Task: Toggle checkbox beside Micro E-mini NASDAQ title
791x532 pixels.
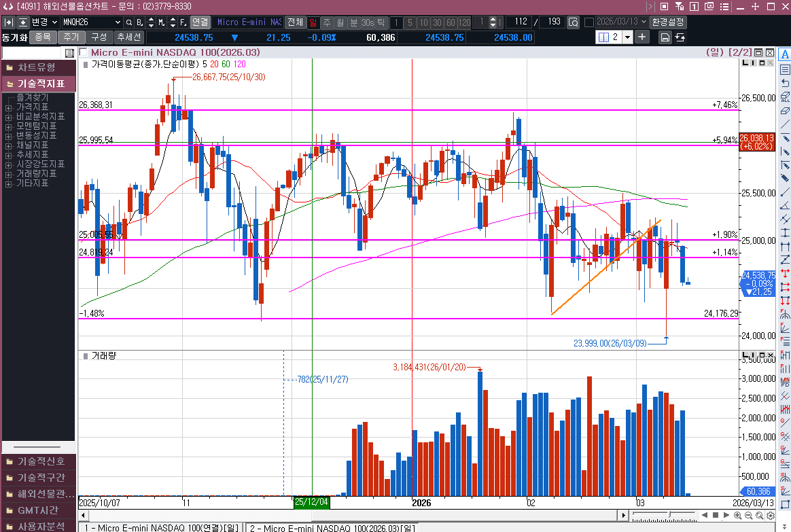Action: 84,52
